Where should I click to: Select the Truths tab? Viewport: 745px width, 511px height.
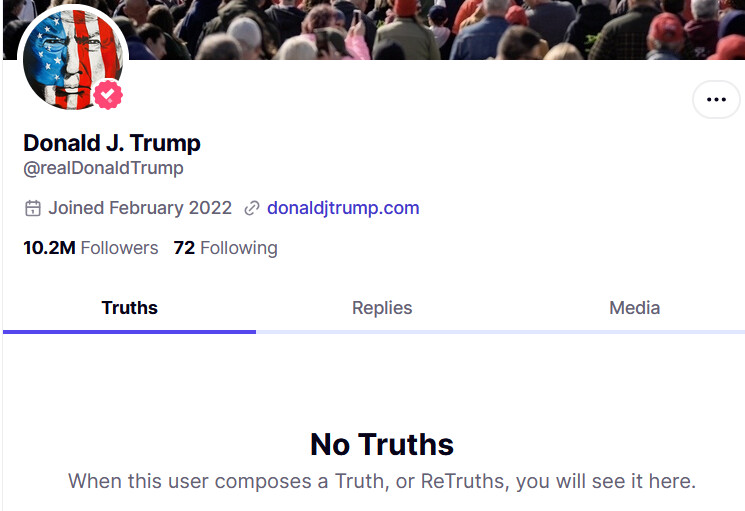click(x=129, y=308)
